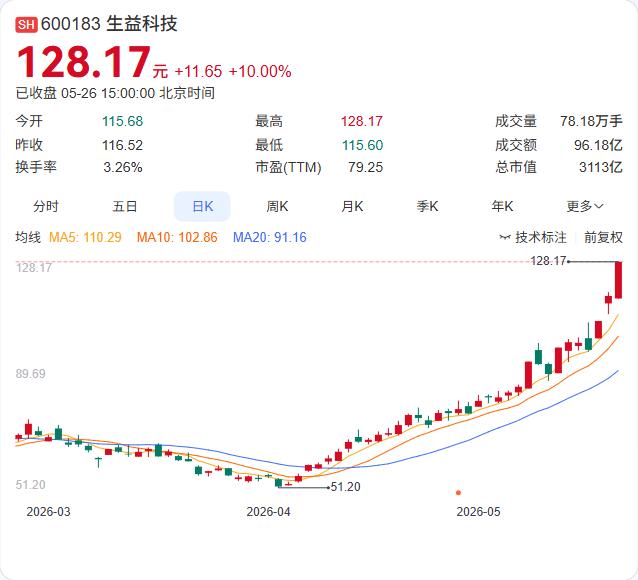Viewport: 638px width, 580px height.
Task: Click the 成交额 value 96.18亿
Action: click(x=598, y=145)
